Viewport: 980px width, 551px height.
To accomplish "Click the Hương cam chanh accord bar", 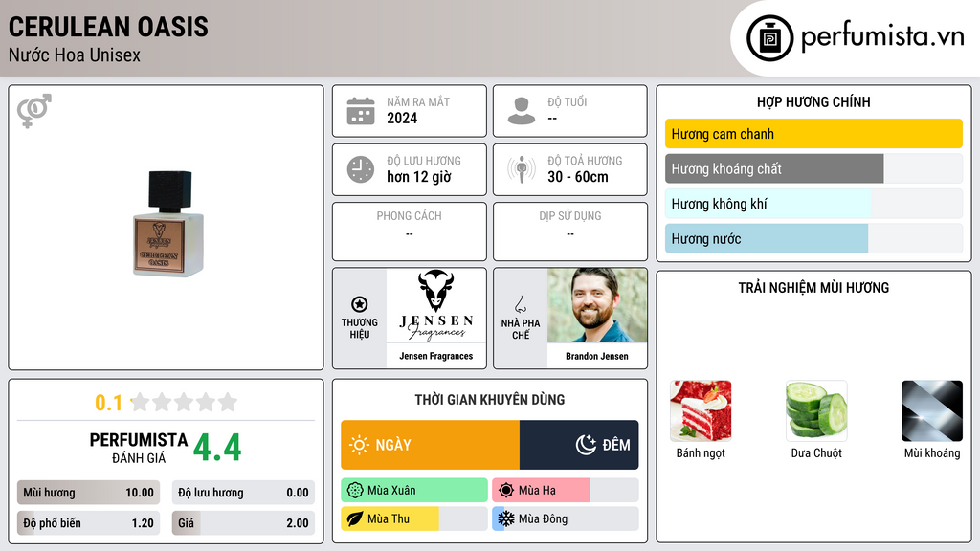I will 813,134.
